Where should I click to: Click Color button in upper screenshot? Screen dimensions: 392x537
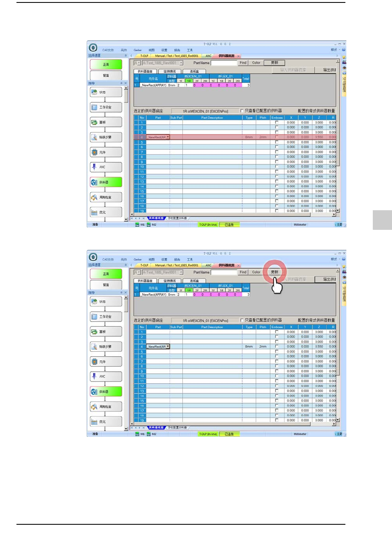pyautogui.click(x=256, y=63)
